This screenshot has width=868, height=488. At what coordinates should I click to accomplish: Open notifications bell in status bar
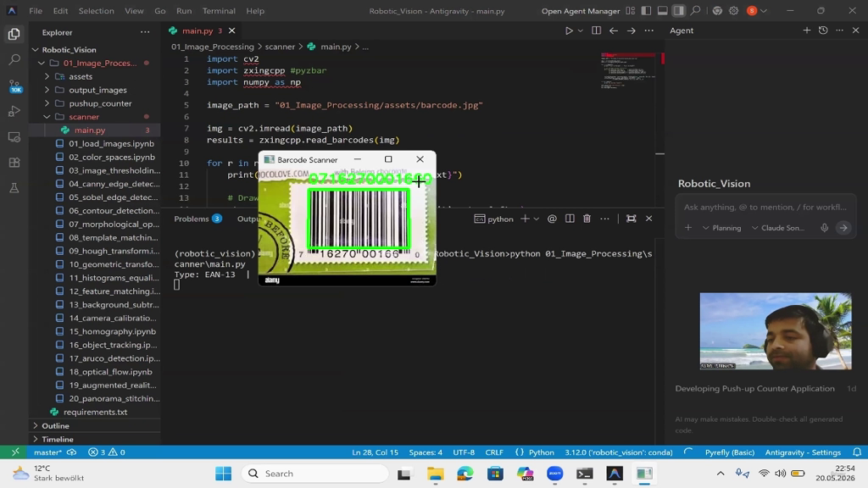coord(857,452)
